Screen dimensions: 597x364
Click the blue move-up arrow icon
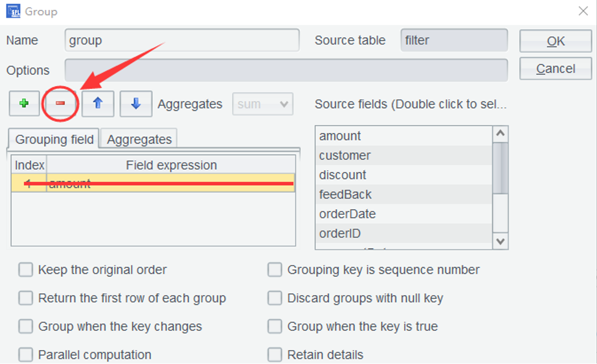[x=97, y=104]
